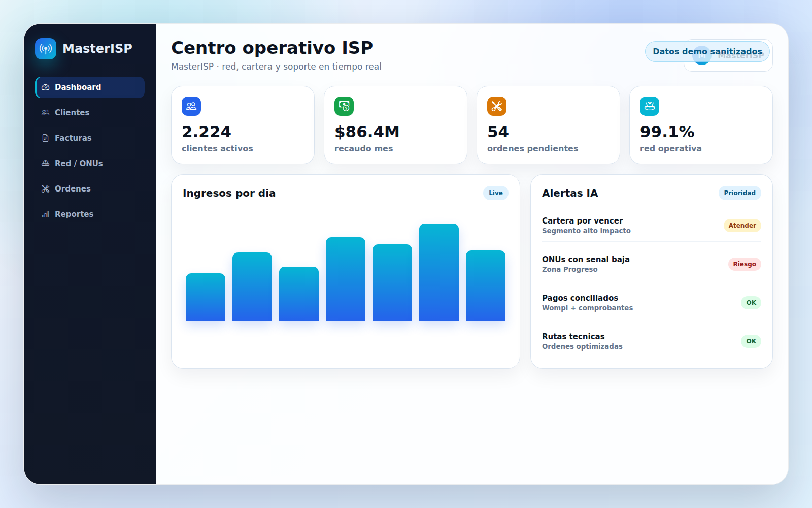Click the 2.224 clientes activos value

point(207,132)
